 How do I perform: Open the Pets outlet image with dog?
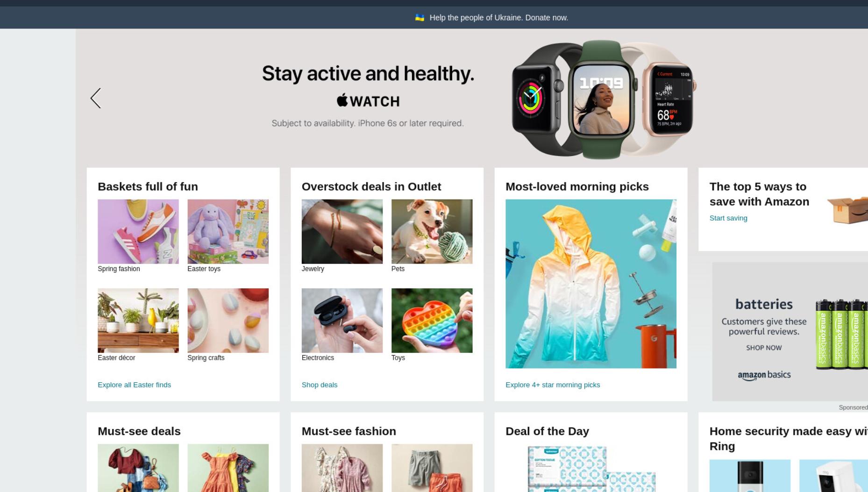tap(432, 231)
